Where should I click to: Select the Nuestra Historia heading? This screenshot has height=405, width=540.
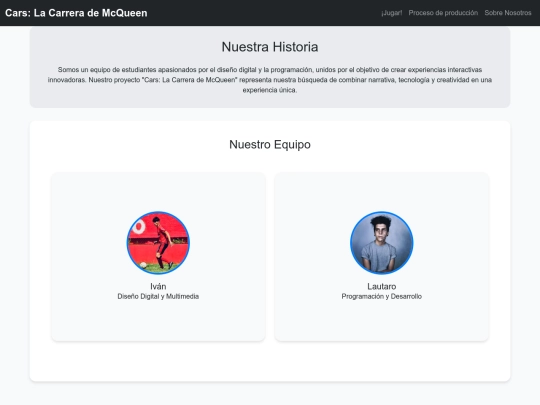[270, 47]
